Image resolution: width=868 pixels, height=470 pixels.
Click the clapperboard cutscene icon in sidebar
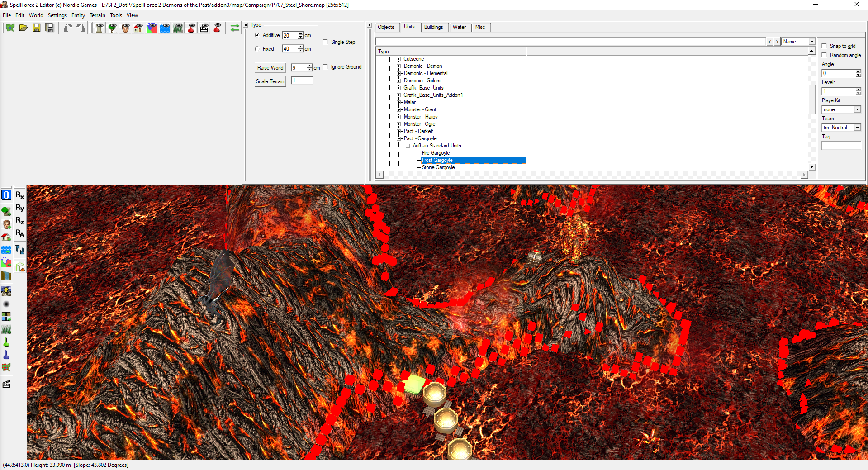click(x=6, y=384)
